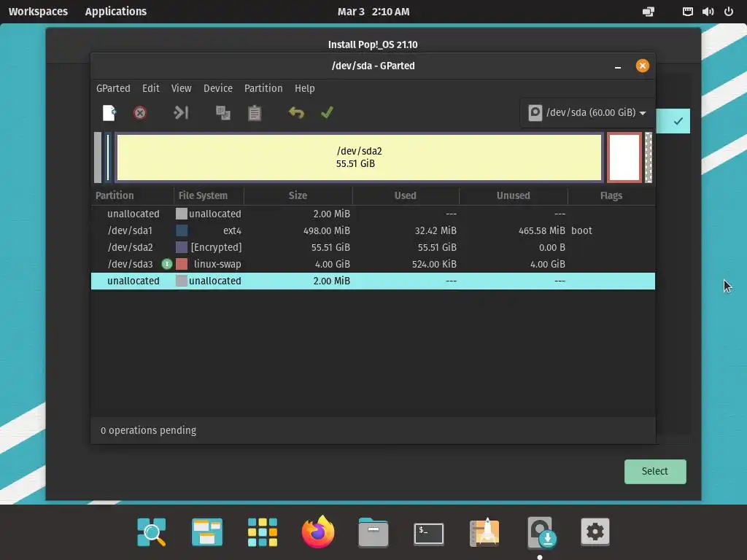The image size is (747, 560).
Task: Click the 524.00 KiB used value
Action: (x=434, y=264)
